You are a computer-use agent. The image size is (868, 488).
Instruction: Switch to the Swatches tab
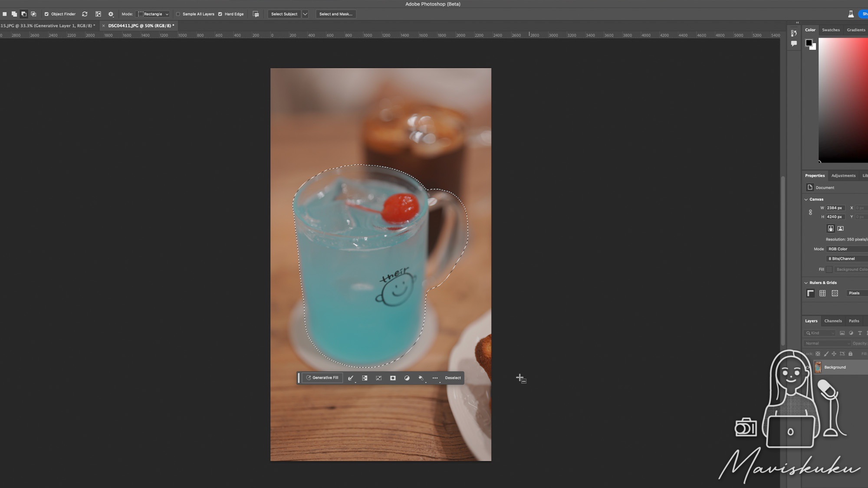point(831,30)
